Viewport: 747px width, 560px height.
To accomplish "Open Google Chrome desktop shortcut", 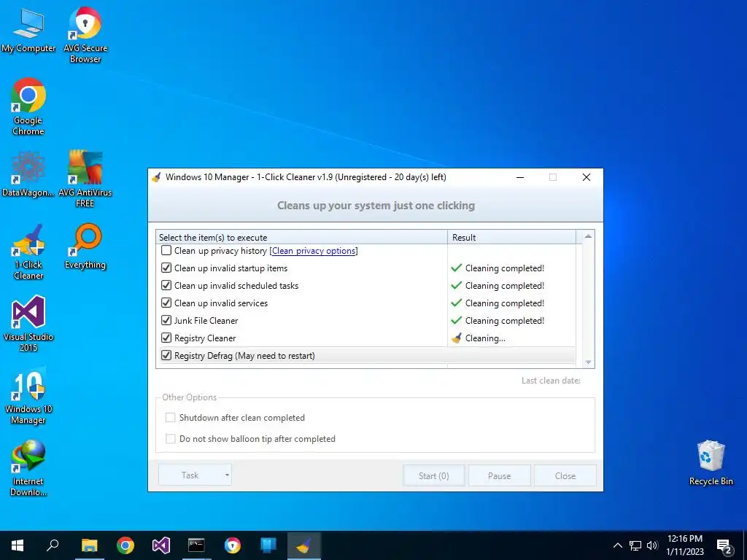I will (x=28, y=106).
